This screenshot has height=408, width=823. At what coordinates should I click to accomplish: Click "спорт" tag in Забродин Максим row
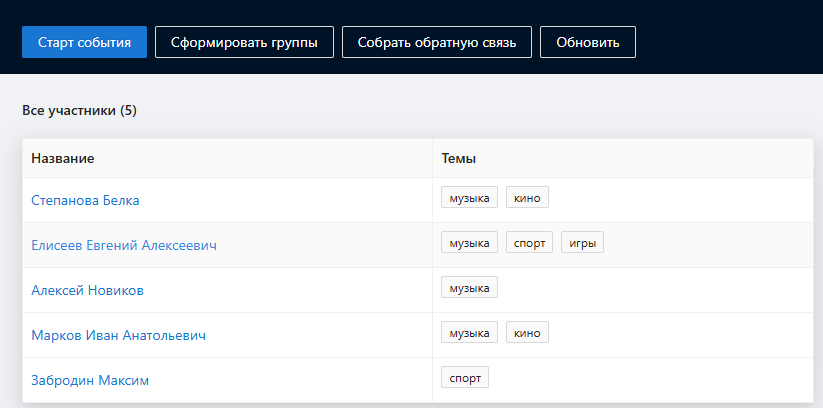[465, 378]
